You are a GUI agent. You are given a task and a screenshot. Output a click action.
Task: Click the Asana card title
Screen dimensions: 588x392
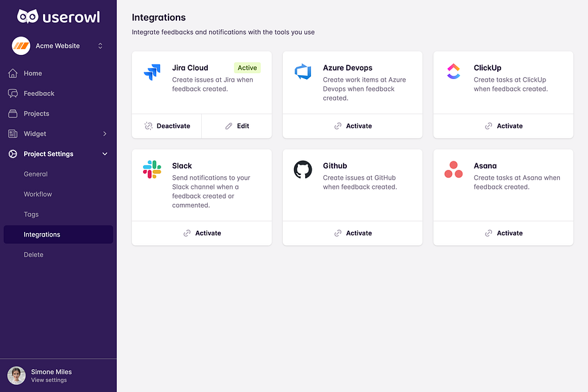coord(485,166)
